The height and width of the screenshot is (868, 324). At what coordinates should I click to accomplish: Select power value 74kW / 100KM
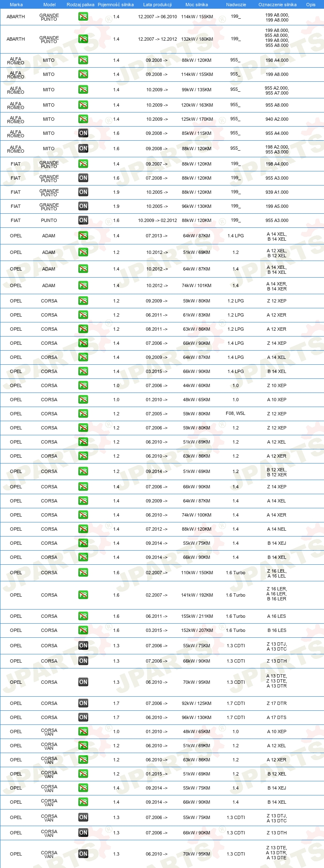pos(197,515)
